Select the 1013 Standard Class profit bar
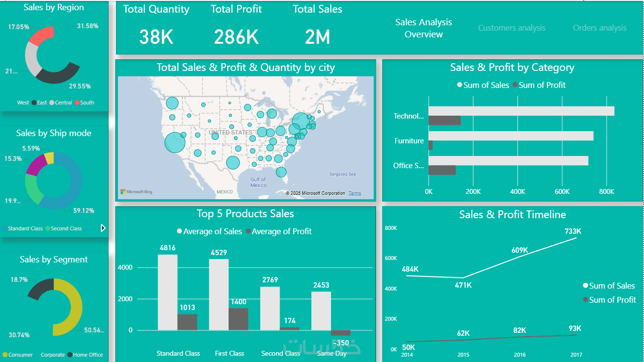644x362 pixels. point(187,322)
